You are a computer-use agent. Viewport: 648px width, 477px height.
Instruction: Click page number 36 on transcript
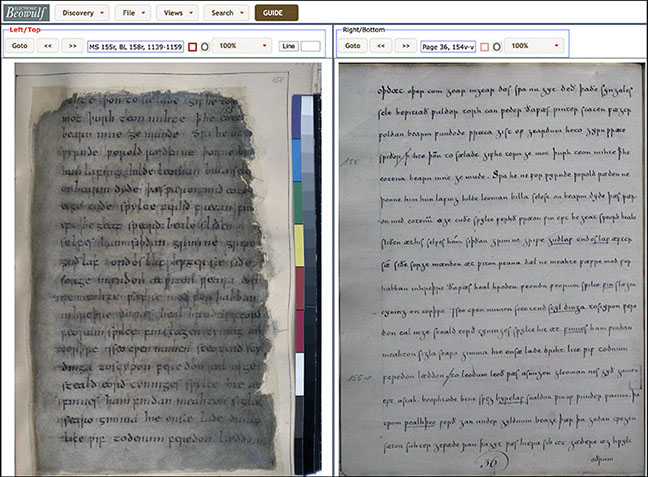click(x=490, y=462)
